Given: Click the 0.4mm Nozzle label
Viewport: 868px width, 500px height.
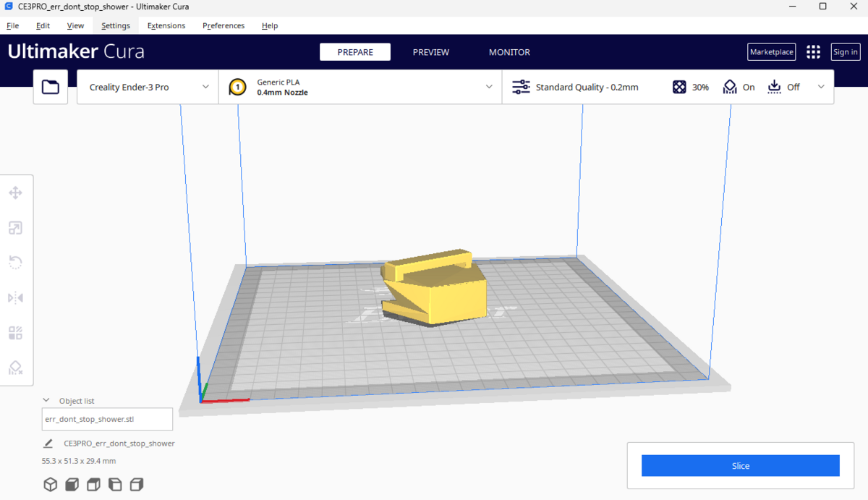Looking at the screenshot, I should [282, 93].
